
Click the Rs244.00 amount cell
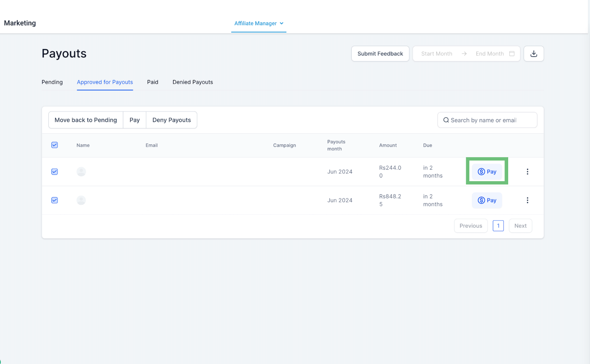[x=390, y=172]
